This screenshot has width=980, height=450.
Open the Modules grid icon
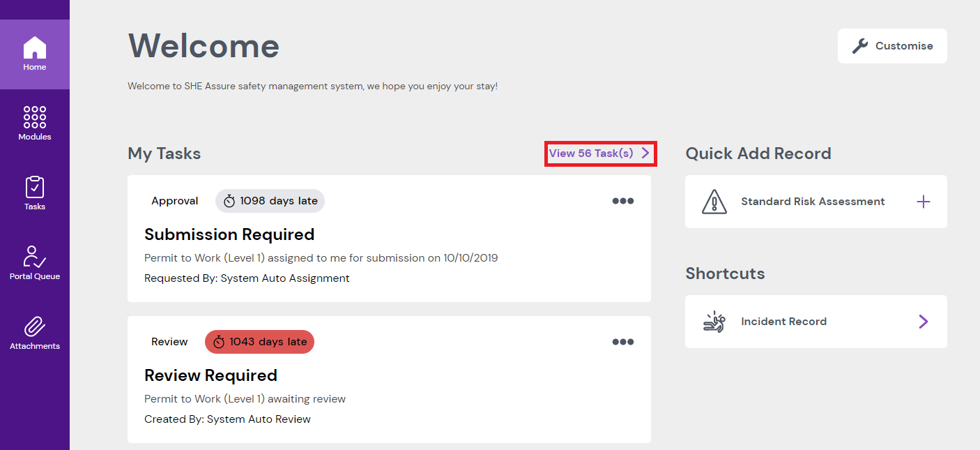point(35,117)
